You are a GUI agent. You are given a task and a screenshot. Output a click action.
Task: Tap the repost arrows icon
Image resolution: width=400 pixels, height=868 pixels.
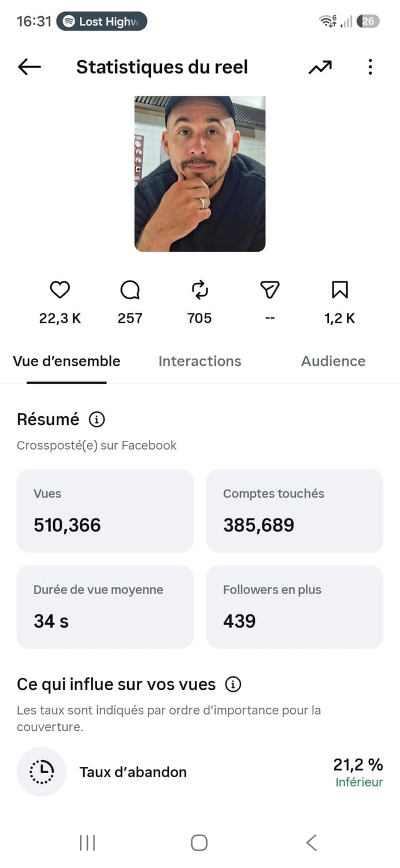[199, 290]
